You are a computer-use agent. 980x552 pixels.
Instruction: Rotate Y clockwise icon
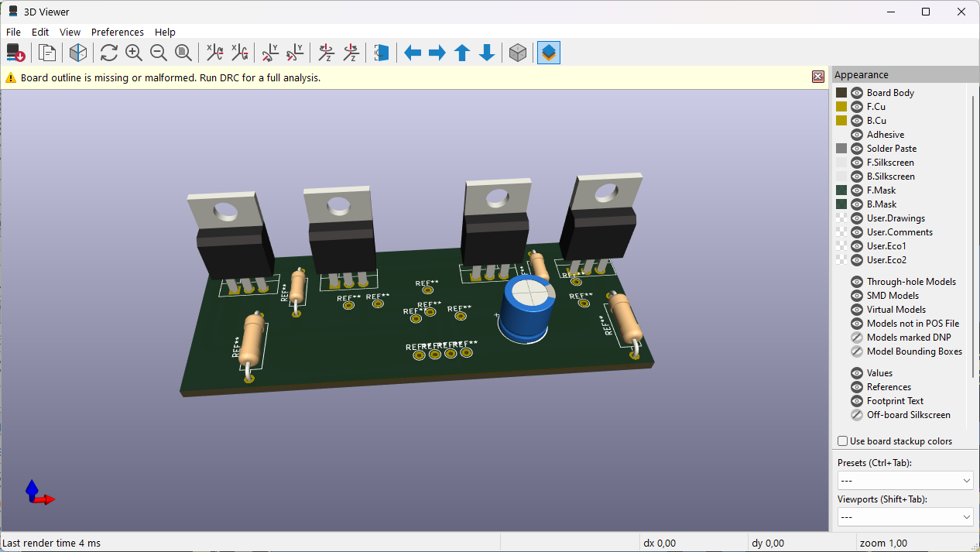tap(270, 53)
